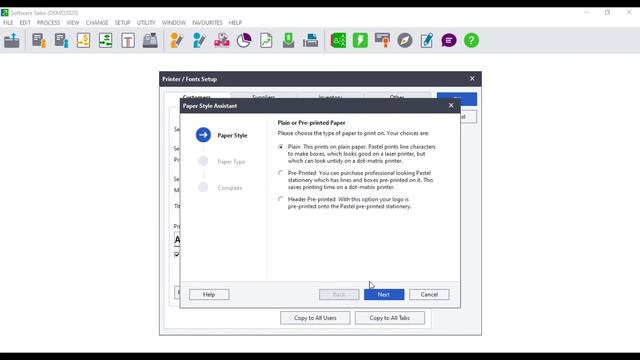Click the green download tray icon
This screenshot has height=360, width=640.
pyautogui.click(x=288, y=40)
